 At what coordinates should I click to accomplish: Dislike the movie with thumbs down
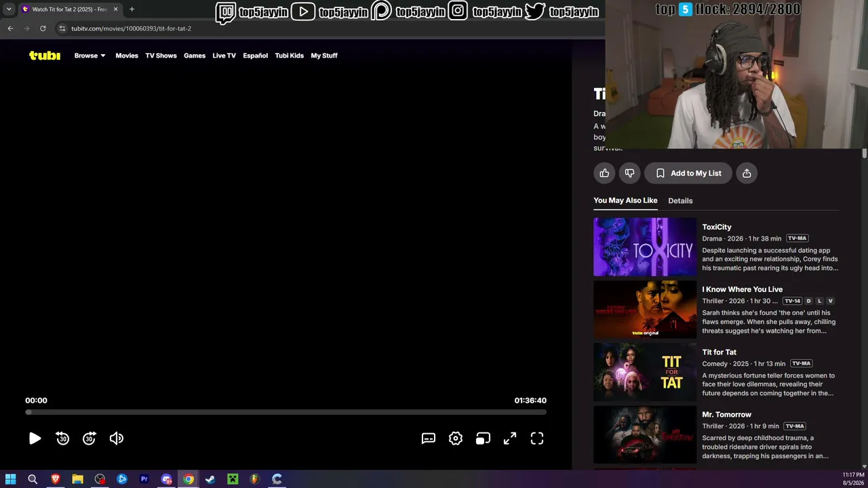pyautogui.click(x=629, y=173)
